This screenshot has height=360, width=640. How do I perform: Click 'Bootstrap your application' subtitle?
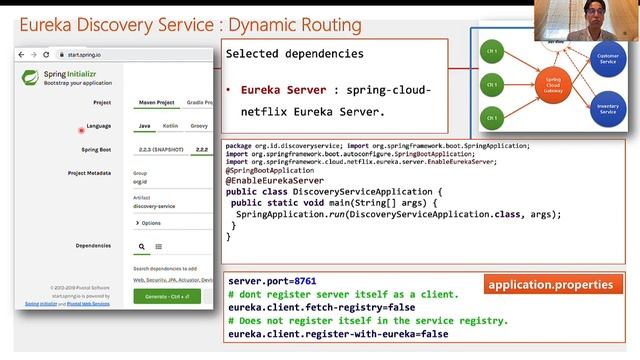(x=78, y=83)
